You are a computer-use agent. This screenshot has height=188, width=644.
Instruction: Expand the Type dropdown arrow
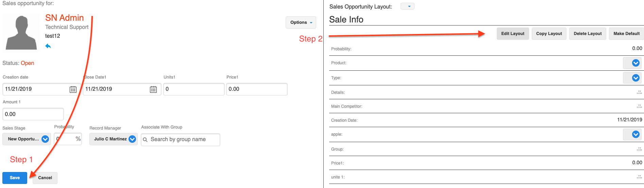635,78
